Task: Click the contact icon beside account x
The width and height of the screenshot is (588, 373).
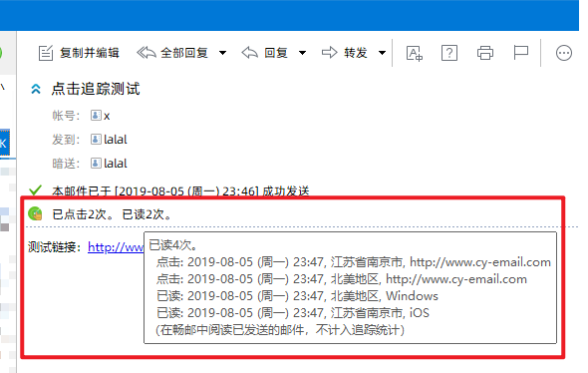Action: pyautogui.click(x=96, y=116)
